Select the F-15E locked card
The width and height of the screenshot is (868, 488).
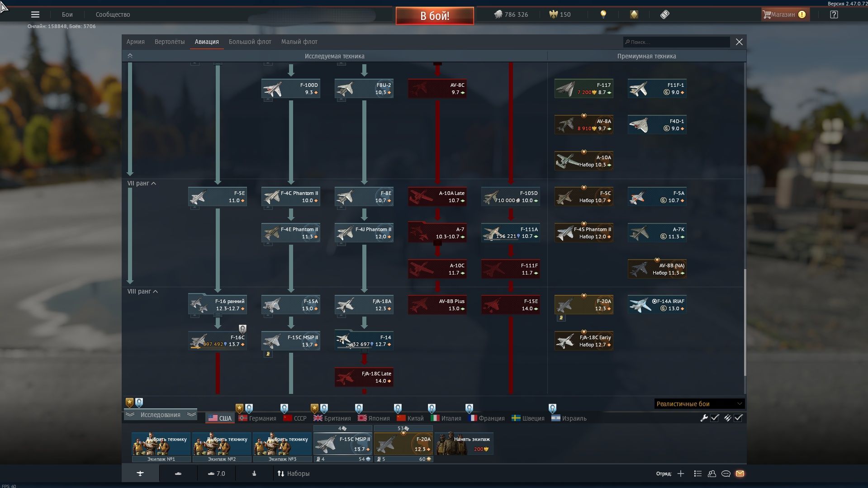coord(511,305)
